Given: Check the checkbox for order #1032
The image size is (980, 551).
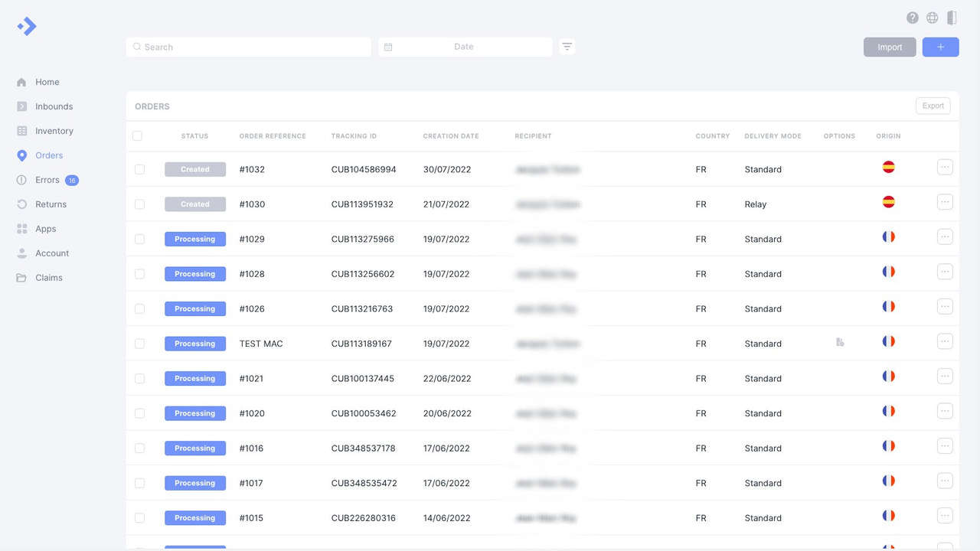Looking at the screenshot, I should coord(140,169).
